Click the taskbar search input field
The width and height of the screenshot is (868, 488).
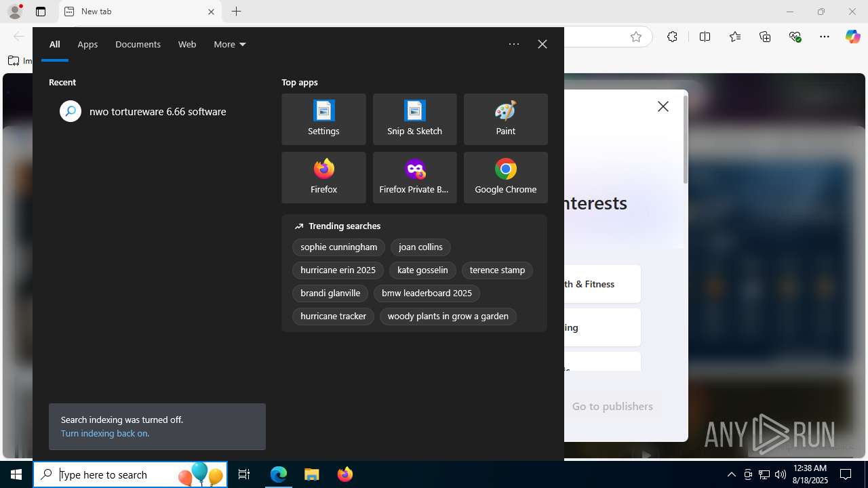coord(129,474)
